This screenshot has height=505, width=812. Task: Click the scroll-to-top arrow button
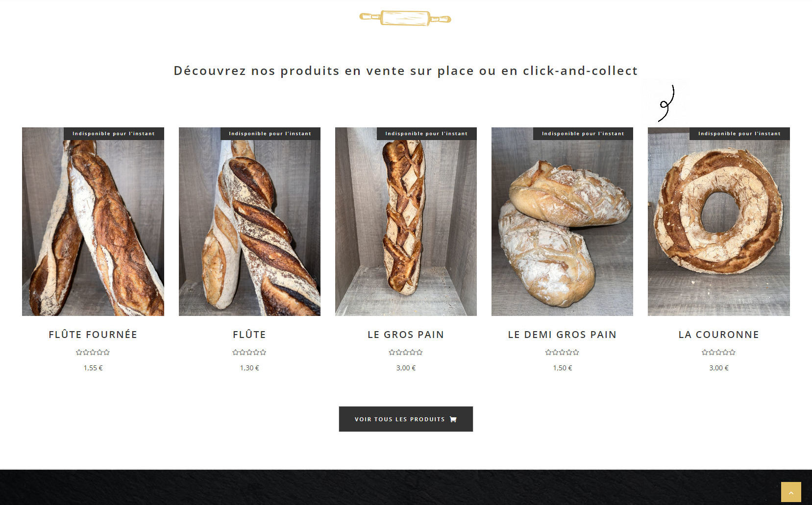point(791,492)
